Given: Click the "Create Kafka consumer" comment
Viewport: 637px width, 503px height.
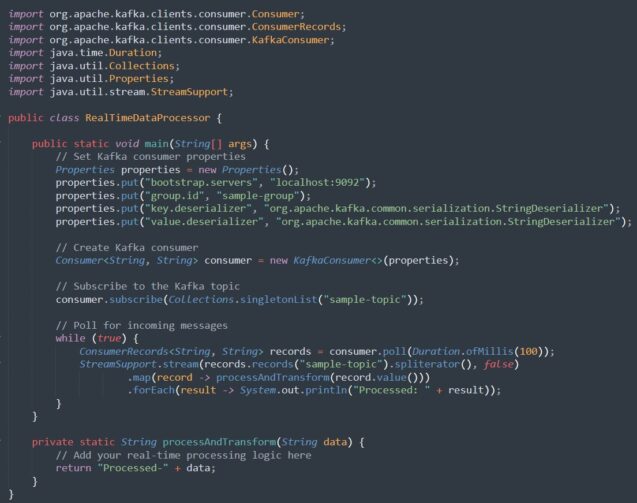Looking at the screenshot, I should tap(127, 247).
